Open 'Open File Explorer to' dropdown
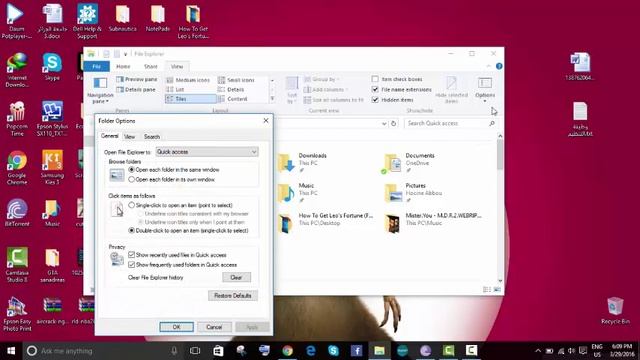The width and height of the screenshot is (640, 360). pos(207,152)
